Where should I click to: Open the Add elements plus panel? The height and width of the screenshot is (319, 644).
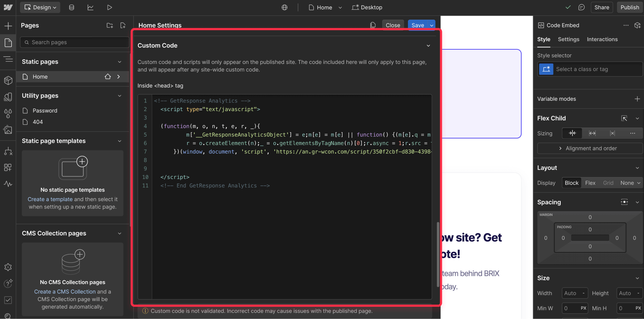[8, 26]
